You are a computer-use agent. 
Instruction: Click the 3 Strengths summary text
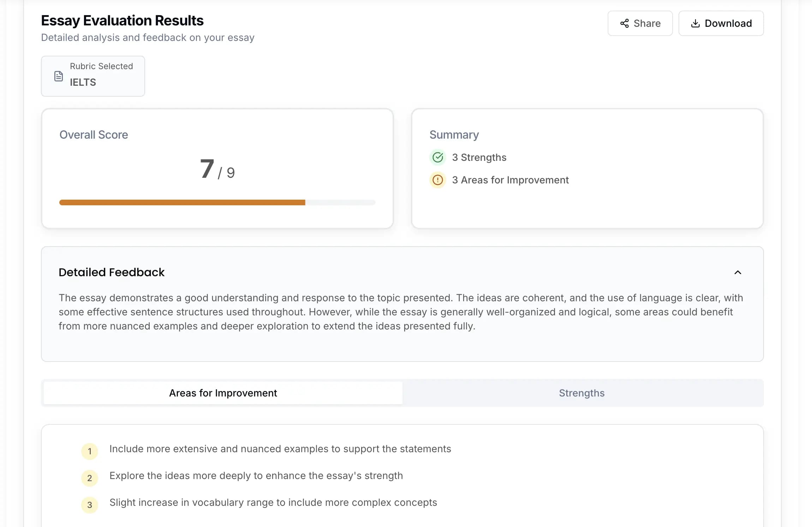point(479,157)
